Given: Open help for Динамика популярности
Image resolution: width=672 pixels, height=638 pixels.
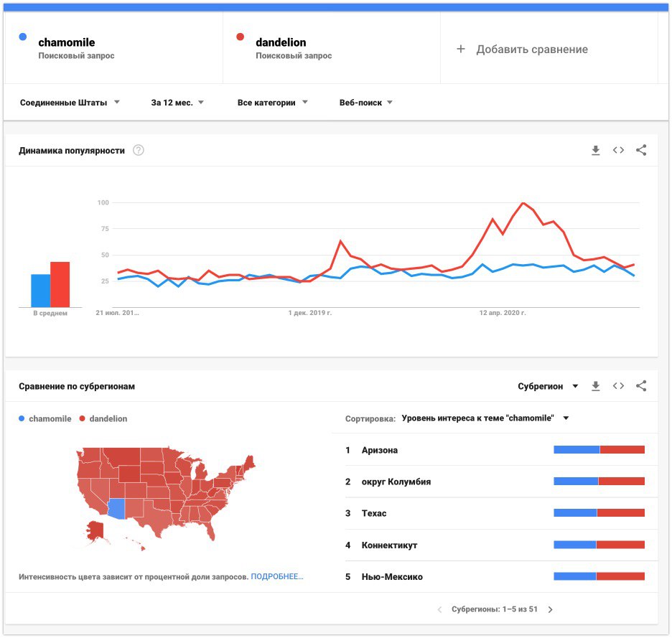Looking at the screenshot, I should tap(139, 151).
